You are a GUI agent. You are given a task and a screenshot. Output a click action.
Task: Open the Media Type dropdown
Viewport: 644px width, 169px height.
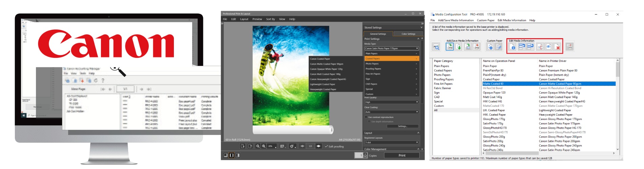point(392,48)
